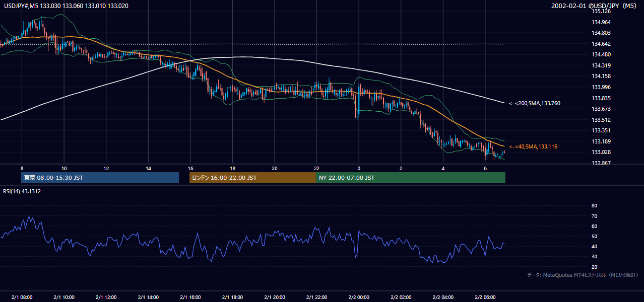Click hour label 4 under the price chart
This screenshot has height=302, width=644.
[443, 168]
